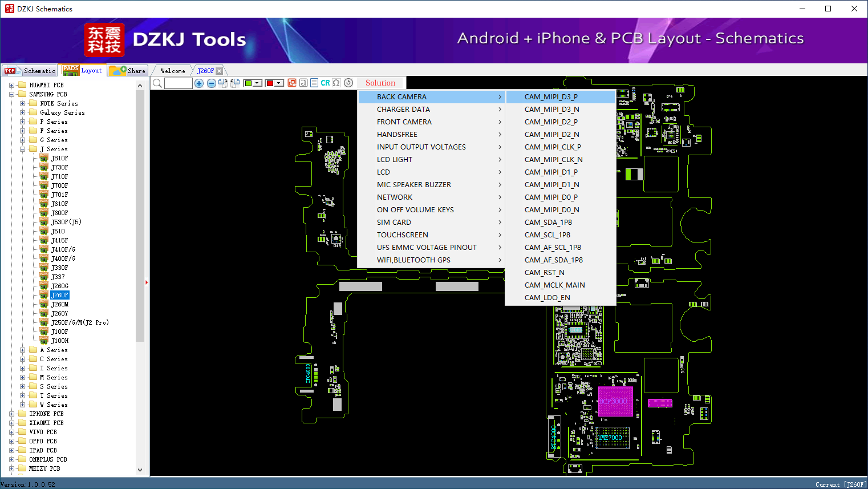This screenshot has width=868, height=489.
Task: Click the PADS icon beside J730F
Action: (x=44, y=167)
